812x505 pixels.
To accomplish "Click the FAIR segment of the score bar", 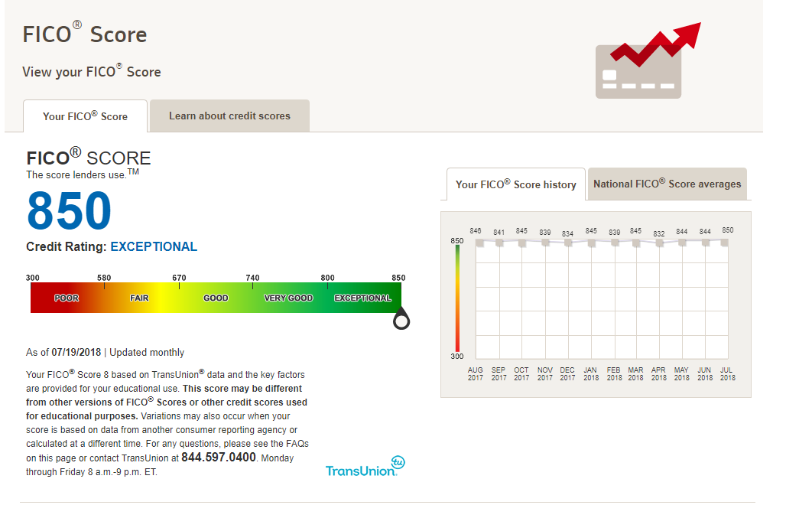I will (x=139, y=298).
